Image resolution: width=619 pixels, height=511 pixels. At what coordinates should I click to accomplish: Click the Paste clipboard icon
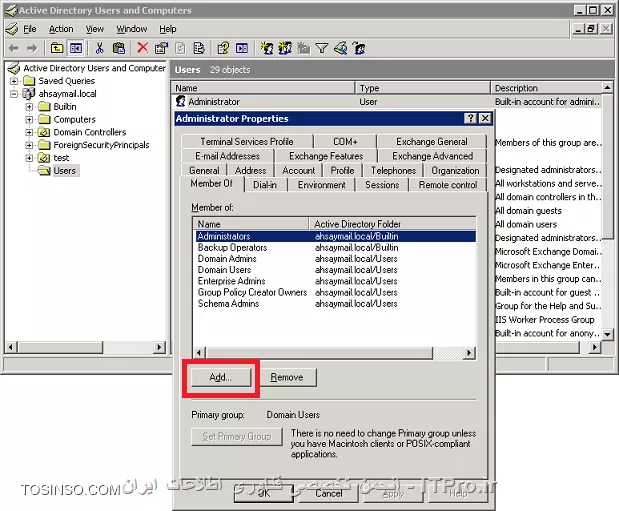(118, 49)
